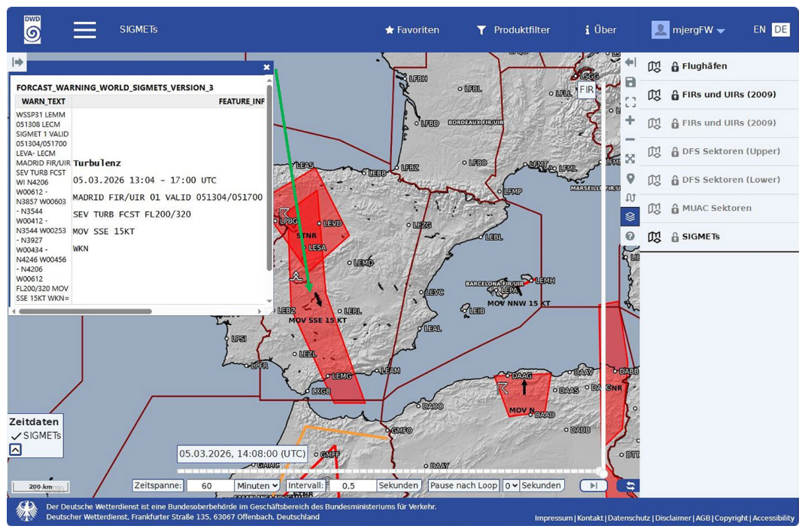The height and width of the screenshot is (532, 805).
Task: Zoom in with the plus icon
Action: tap(630, 120)
